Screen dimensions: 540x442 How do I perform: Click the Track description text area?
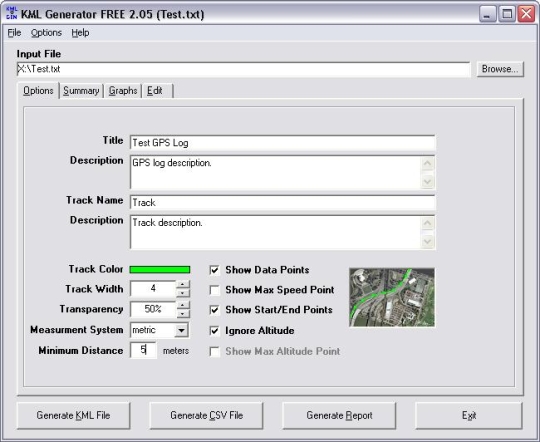[276, 232]
